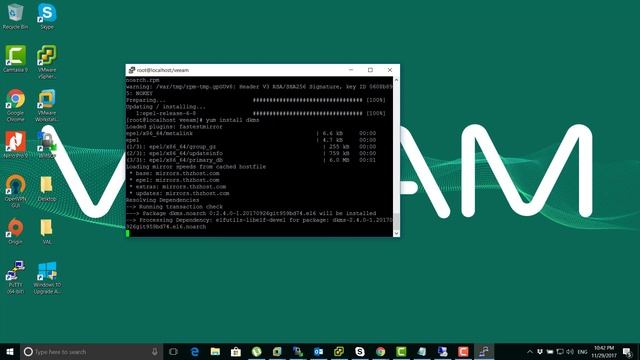This screenshot has width=640, height=360.
Task: Close the PuTTY terminal window
Action: (x=390, y=70)
